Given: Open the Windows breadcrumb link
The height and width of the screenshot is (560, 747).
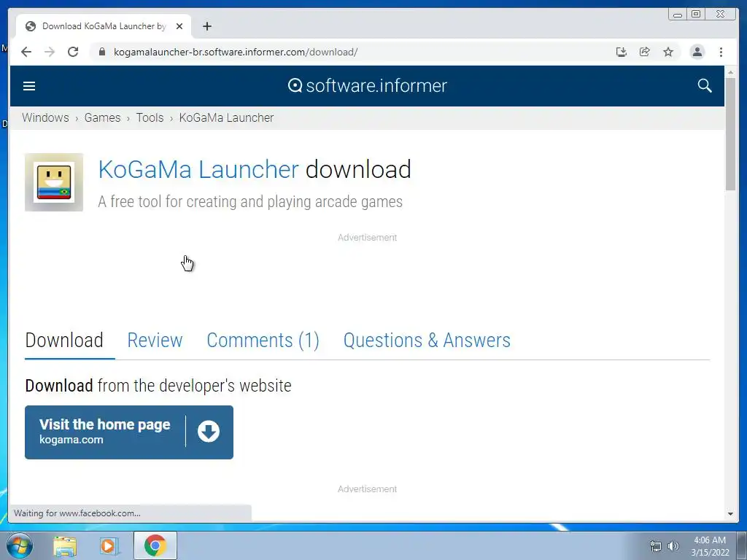Looking at the screenshot, I should tap(45, 117).
